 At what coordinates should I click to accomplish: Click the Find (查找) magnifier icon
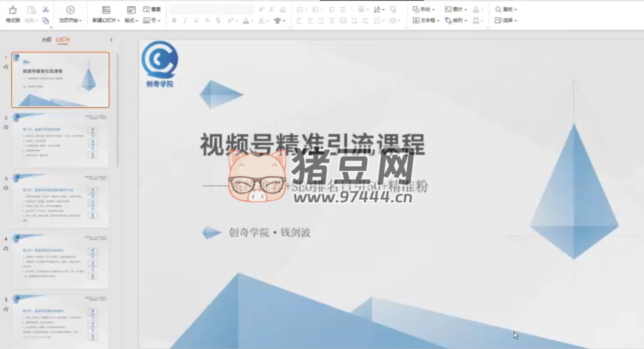pyautogui.click(x=498, y=9)
